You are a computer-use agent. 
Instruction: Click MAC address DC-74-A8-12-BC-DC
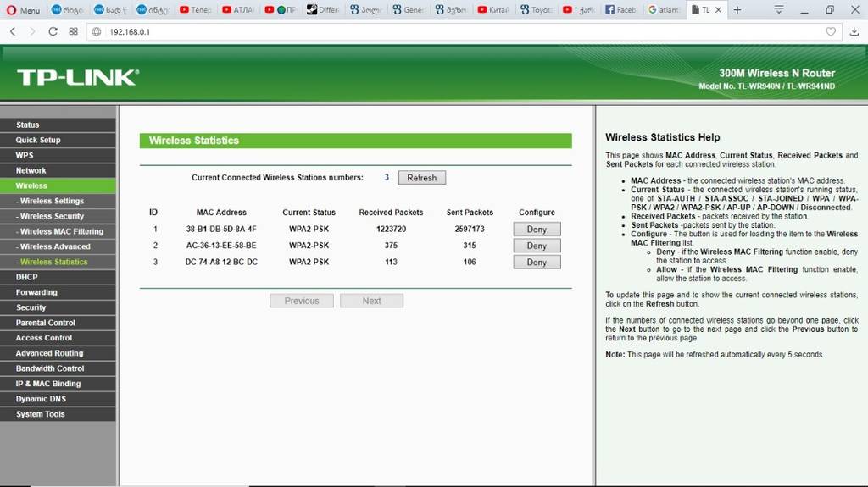221,262
